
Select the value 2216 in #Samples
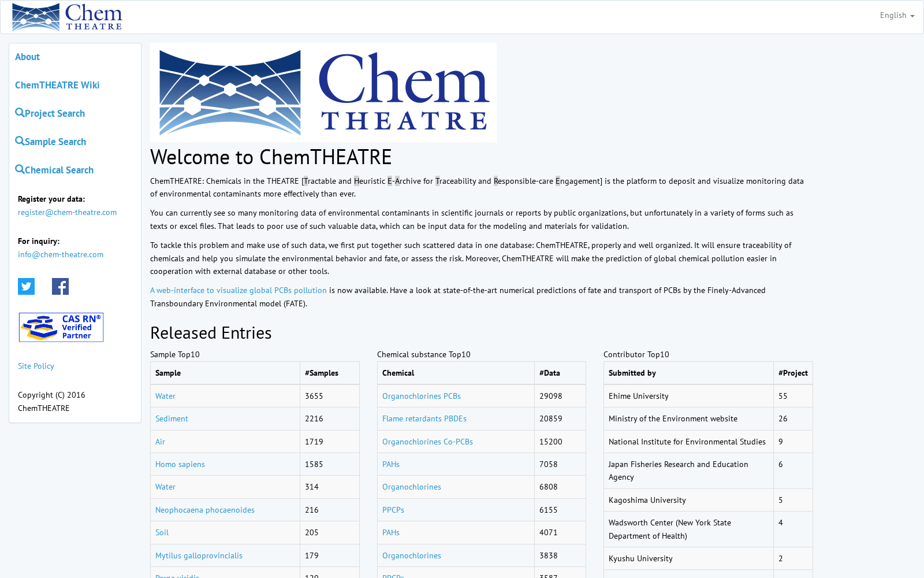[x=314, y=418]
